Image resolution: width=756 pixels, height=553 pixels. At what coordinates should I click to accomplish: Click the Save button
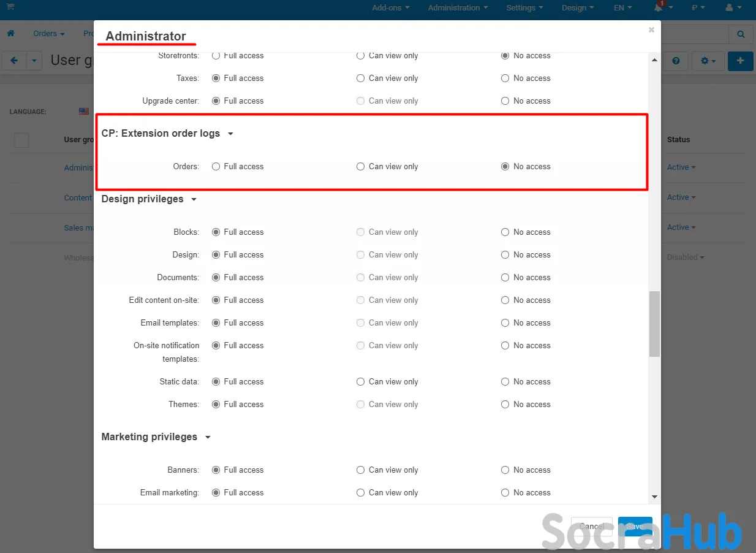tap(635, 527)
